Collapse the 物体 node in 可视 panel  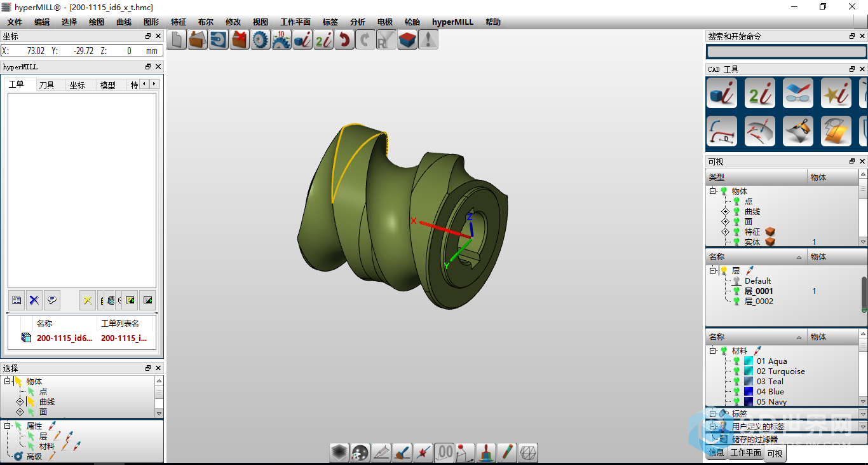713,191
